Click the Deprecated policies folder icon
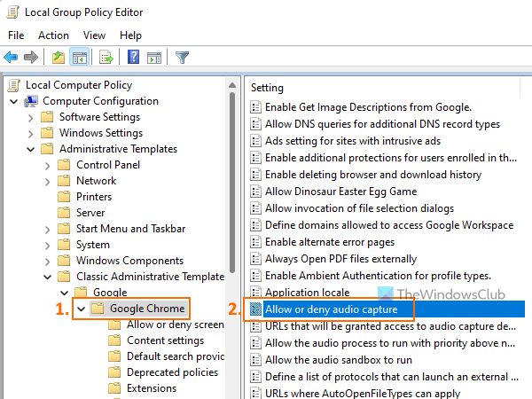Viewport: 532px width, 399px height. pyautogui.click(x=114, y=372)
